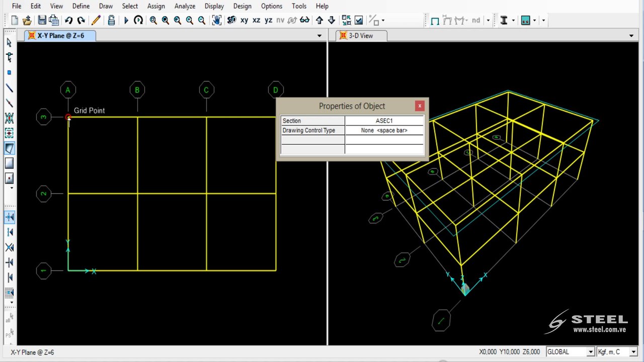Open an existing model file icon
This screenshot has width=644, height=362.
[27, 21]
